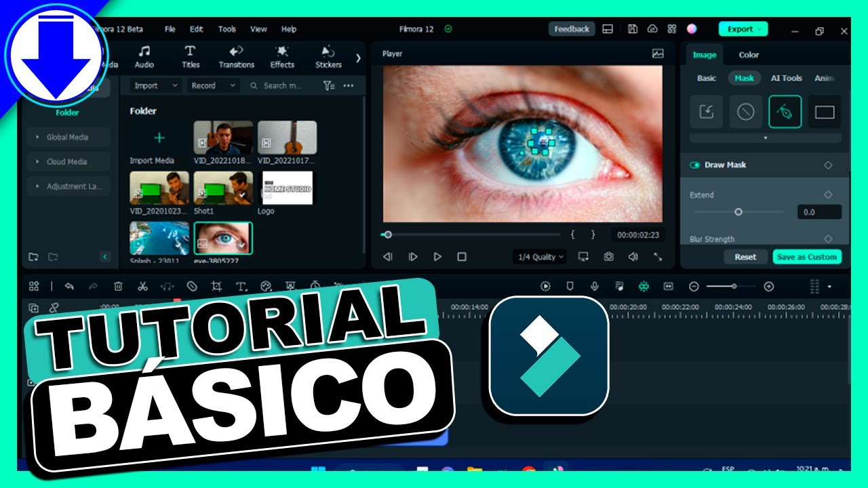The height and width of the screenshot is (488, 868).
Task: Open the File menu
Action: coord(170,29)
